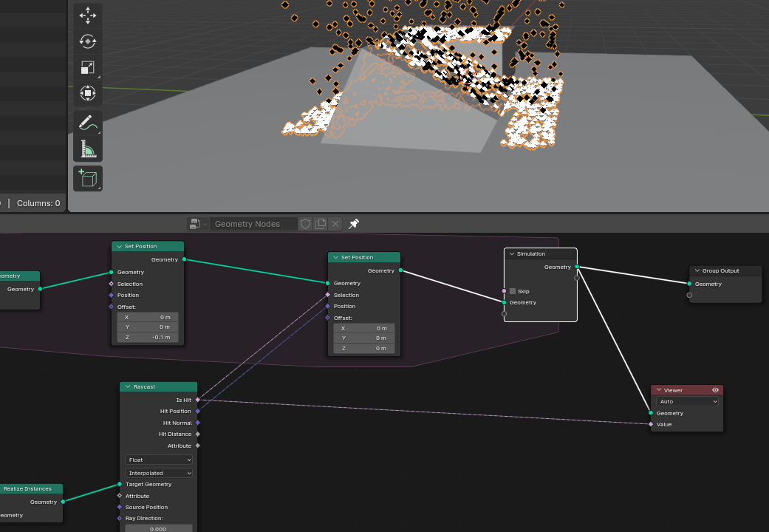Toggle the Viewer node eye icon
Screen dimensions: 769x532
click(x=715, y=390)
